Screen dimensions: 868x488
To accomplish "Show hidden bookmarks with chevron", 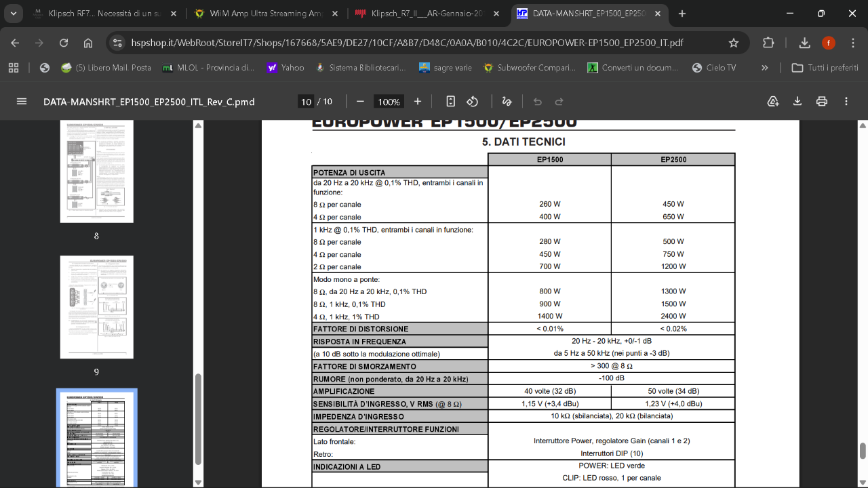I will click(x=765, y=68).
